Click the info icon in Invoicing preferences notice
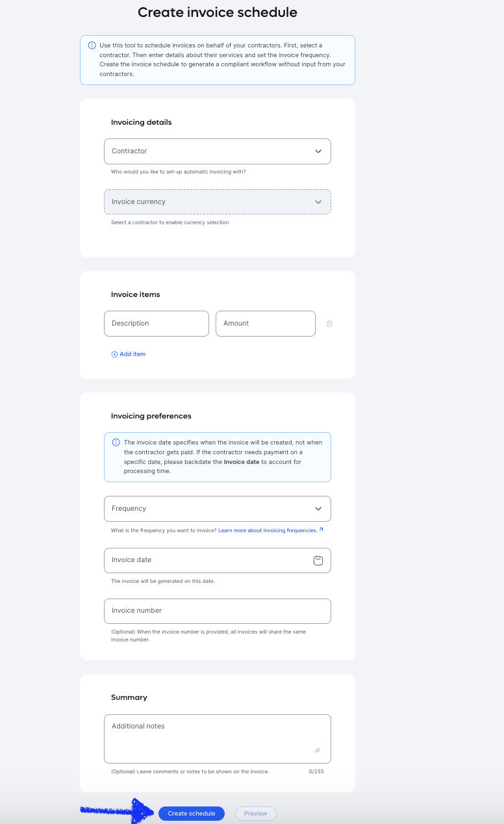The height and width of the screenshot is (824, 504). (115, 442)
